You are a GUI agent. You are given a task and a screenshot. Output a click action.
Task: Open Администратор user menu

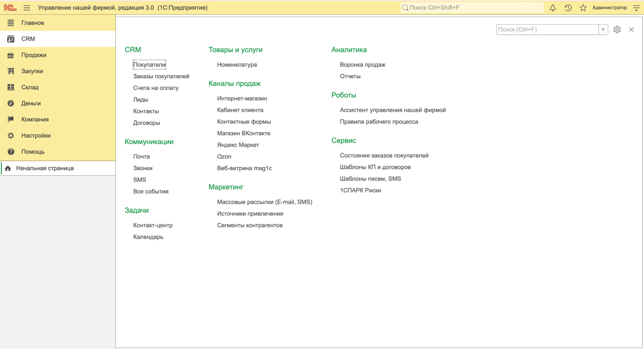pos(609,8)
